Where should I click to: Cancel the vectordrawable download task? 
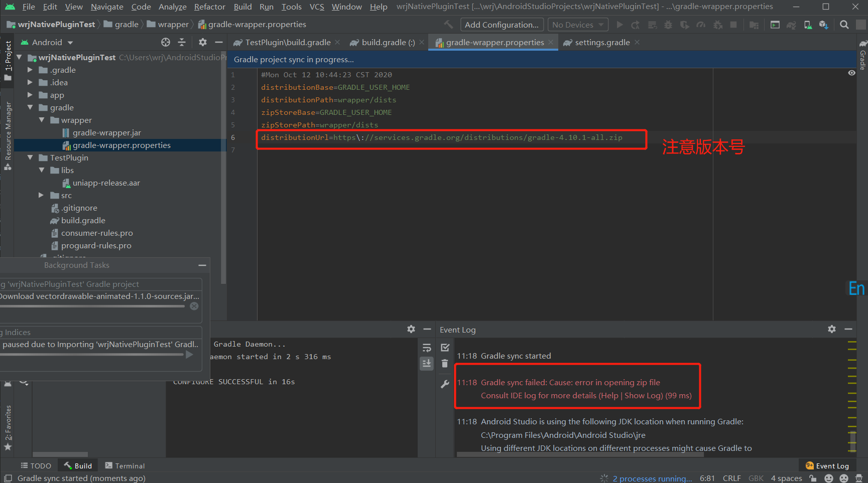tap(194, 306)
